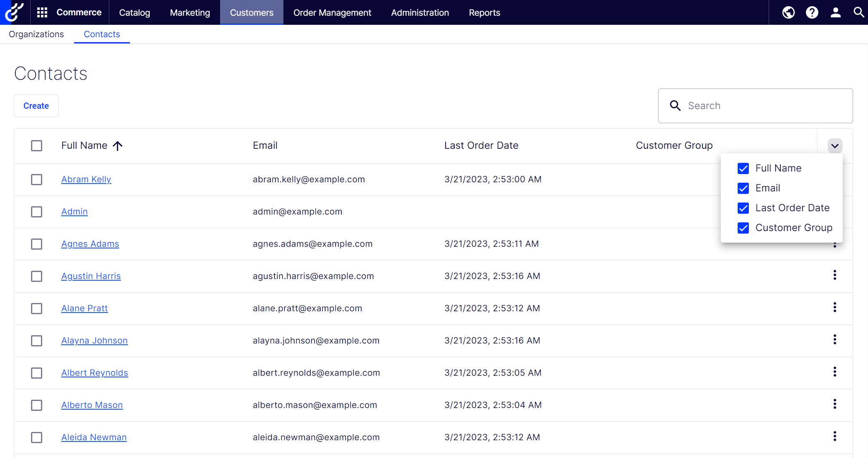Toggle the select-all contacts checkbox
868x458 pixels.
tap(37, 146)
